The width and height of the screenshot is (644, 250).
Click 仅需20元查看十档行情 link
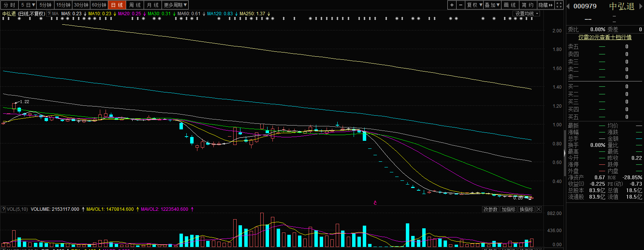[605, 37]
